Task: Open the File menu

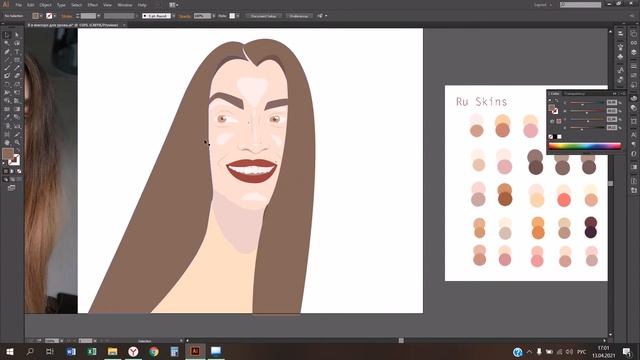Action: point(18,5)
